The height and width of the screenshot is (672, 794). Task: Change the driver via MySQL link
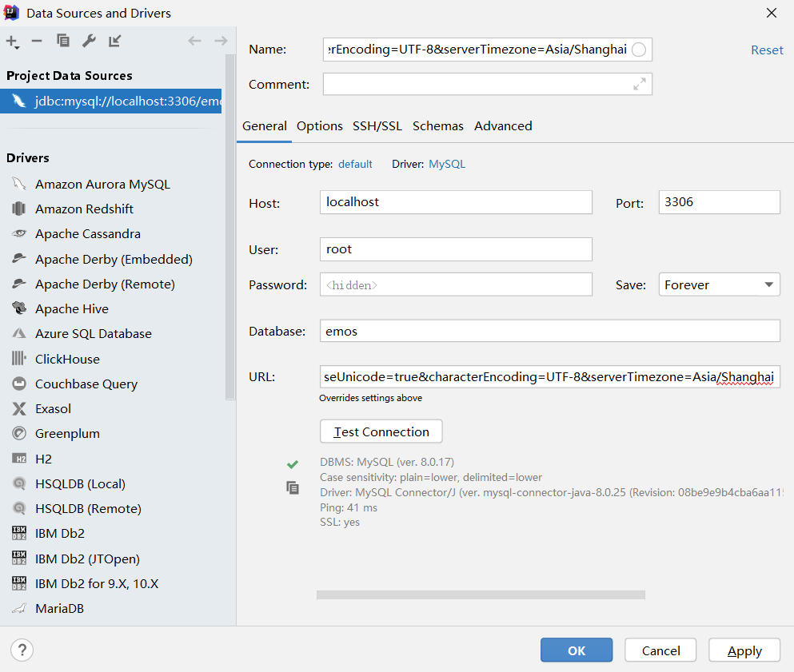[x=447, y=164]
